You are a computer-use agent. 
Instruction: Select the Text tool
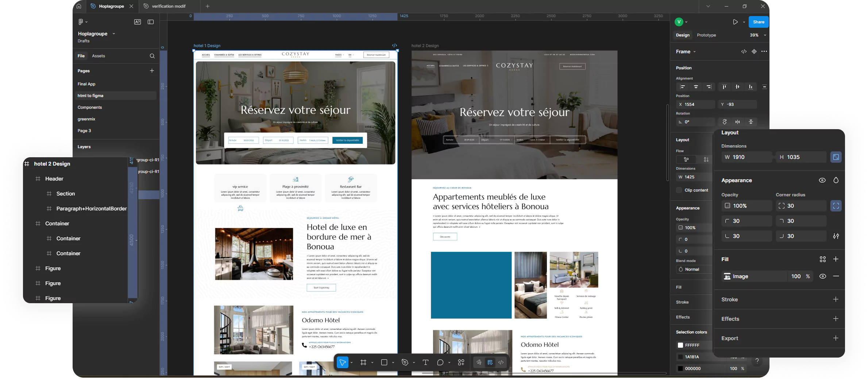pos(425,362)
